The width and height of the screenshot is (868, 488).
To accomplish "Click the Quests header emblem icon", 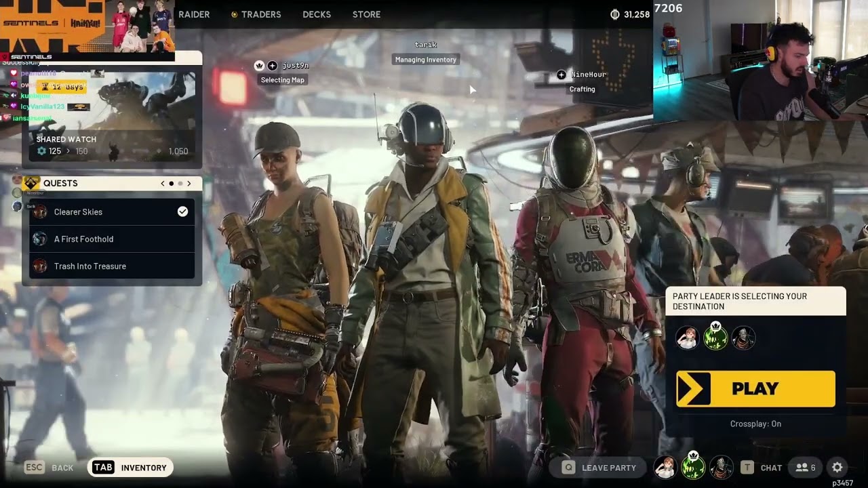I will 32,183.
